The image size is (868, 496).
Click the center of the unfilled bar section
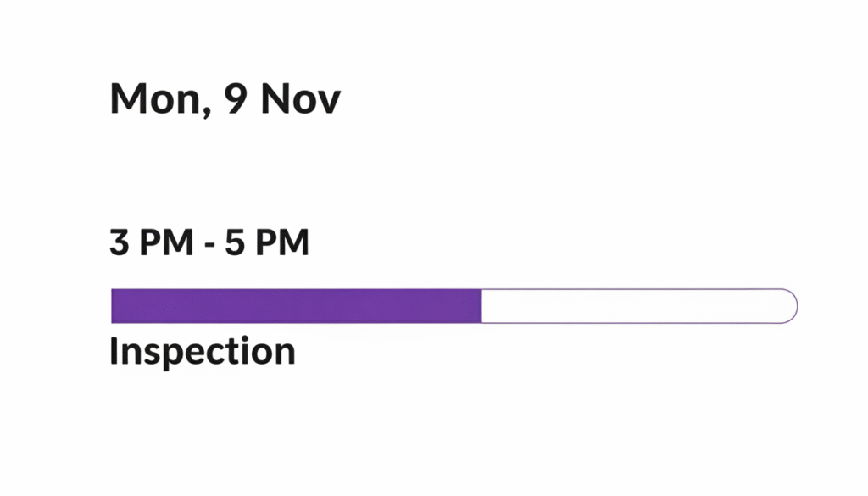pyautogui.click(x=639, y=306)
